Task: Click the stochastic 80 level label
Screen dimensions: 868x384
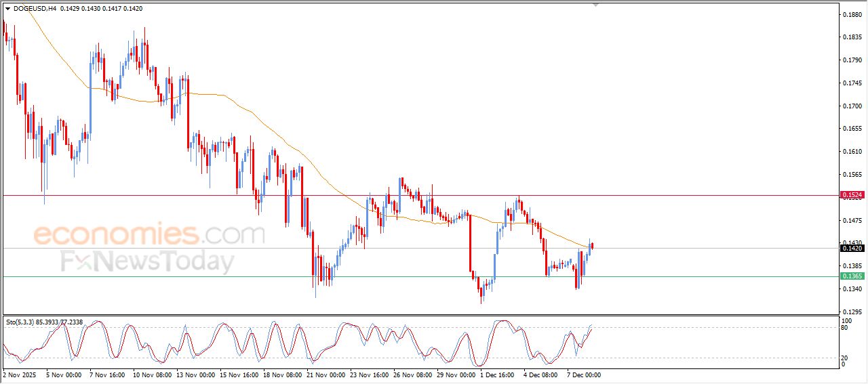Action: point(845,328)
